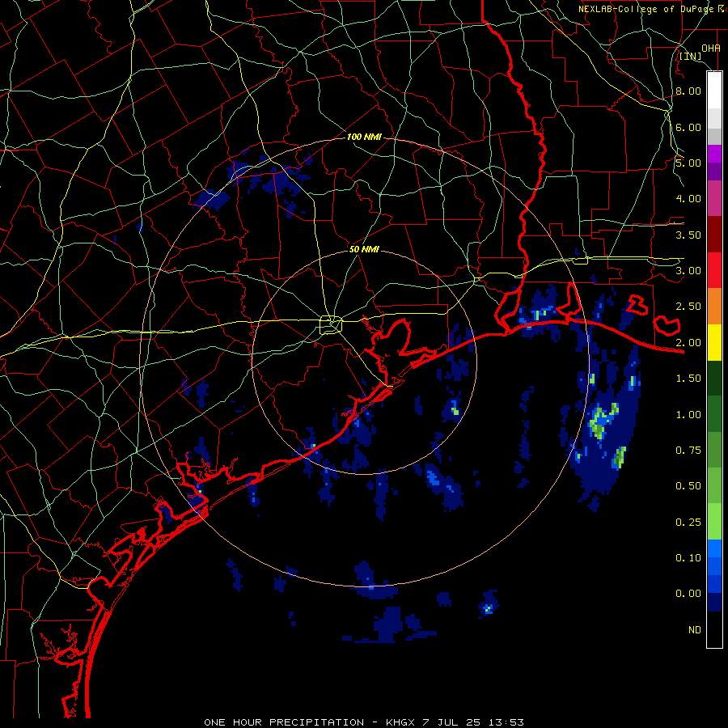
Task: Click the 2.00 legend value
Action: coord(688,343)
